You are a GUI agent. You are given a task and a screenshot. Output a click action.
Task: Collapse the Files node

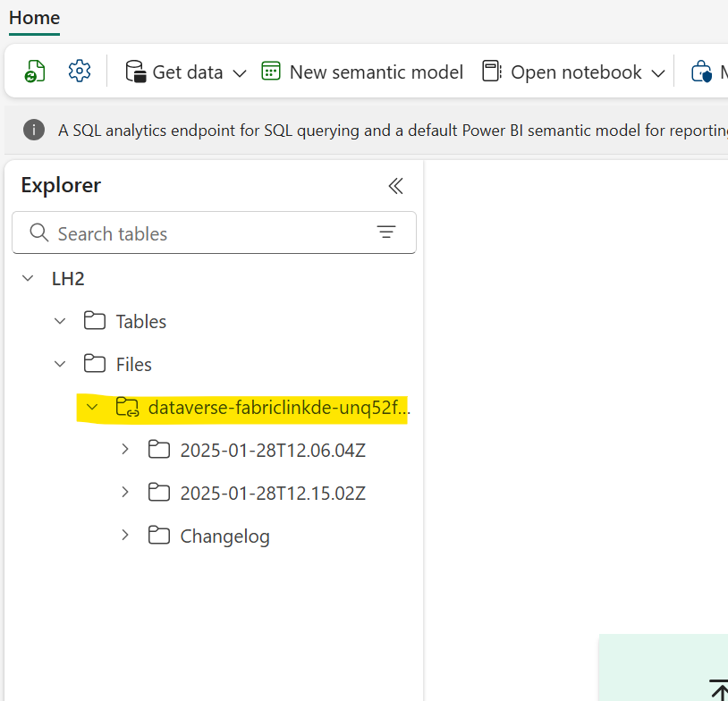coord(60,364)
